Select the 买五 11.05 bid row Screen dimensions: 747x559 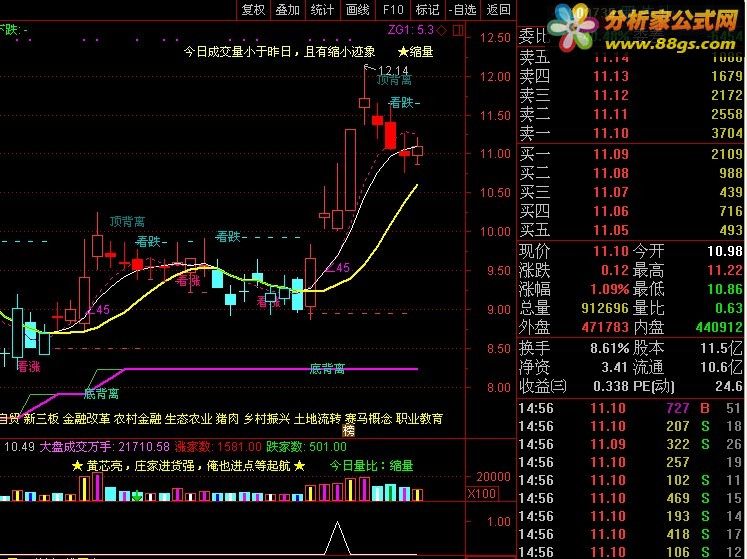[x=631, y=230]
